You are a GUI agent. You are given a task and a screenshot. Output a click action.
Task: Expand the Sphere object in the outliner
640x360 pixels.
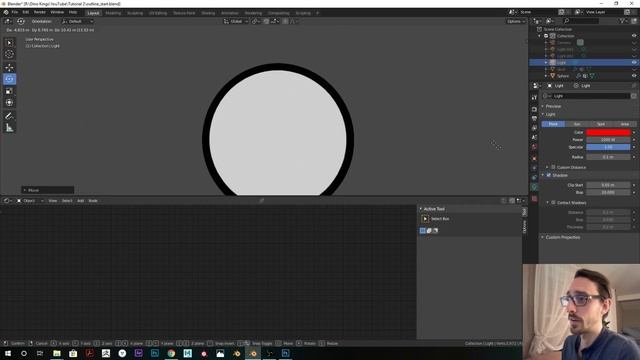point(546,76)
